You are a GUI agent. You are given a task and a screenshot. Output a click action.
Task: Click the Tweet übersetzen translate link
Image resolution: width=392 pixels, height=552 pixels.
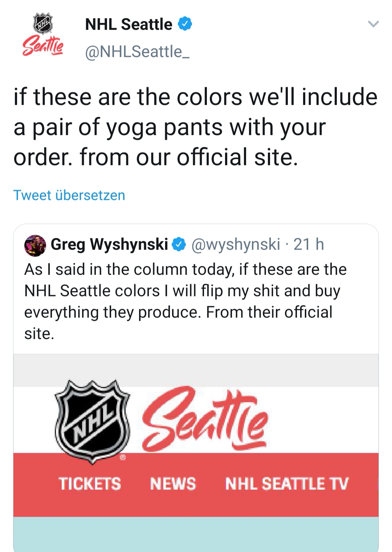pos(69,195)
